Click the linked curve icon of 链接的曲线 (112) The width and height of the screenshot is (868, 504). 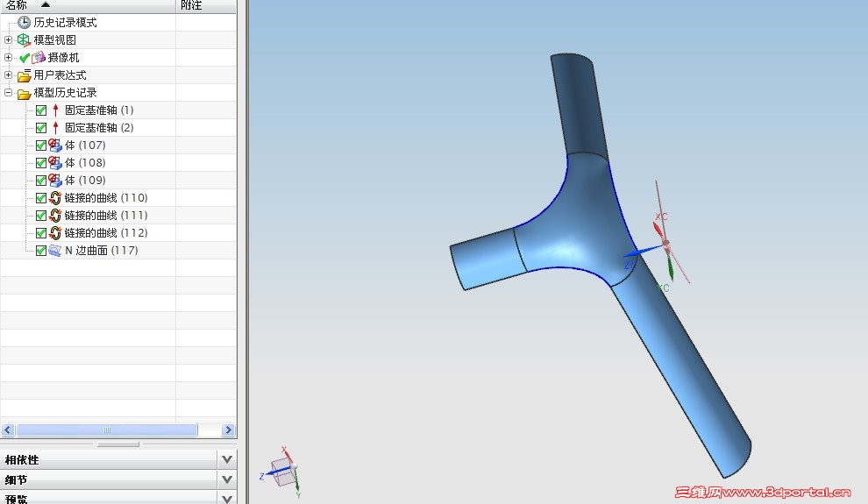[55, 233]
